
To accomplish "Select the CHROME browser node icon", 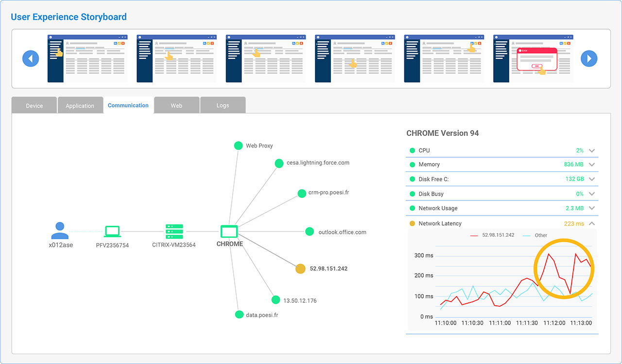I will tap(229, 231).
